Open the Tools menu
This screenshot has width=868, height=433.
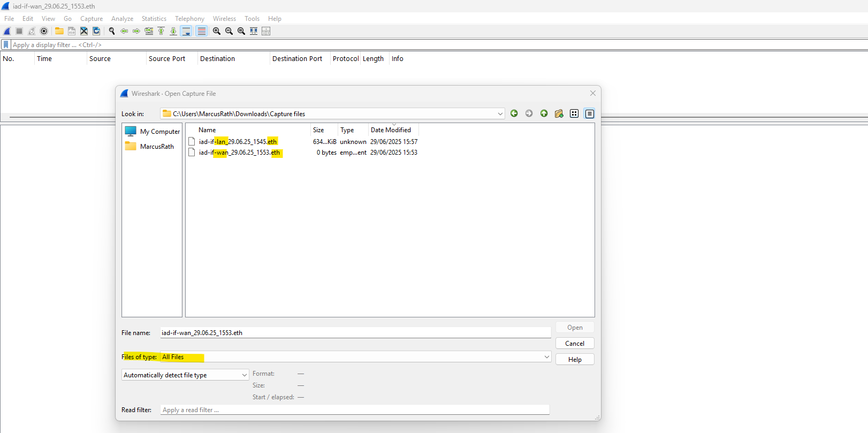click(x=252, y=19)
